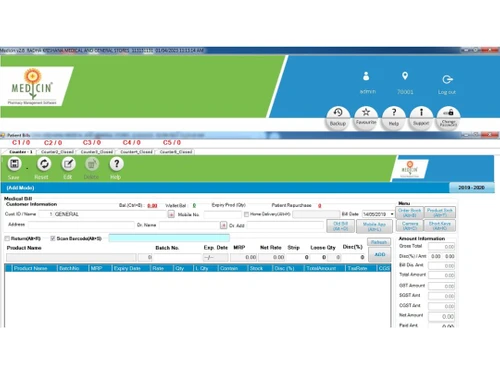Switch to the Counter3_Closed tab
This screenshot has width=500, height=375.
(97, 152)
